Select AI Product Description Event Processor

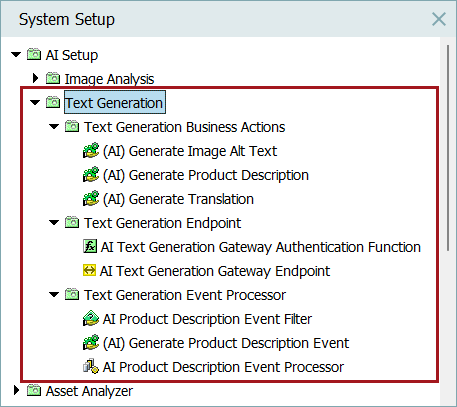(x=223, y=367)
